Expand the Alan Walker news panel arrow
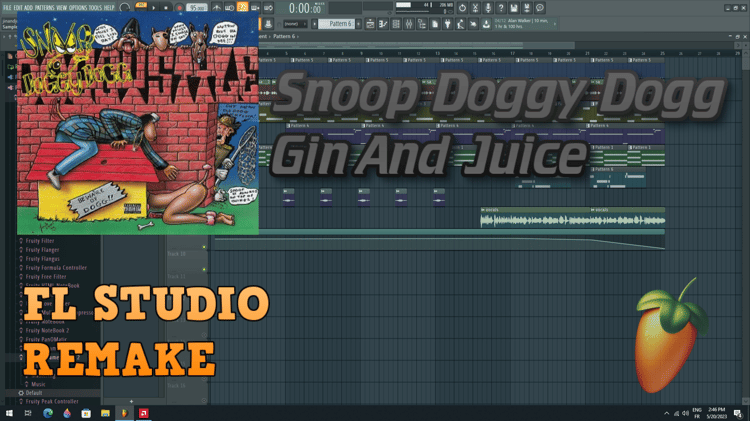Image resolution: width=750 pixels, height=421 pixels. (555, 24)
